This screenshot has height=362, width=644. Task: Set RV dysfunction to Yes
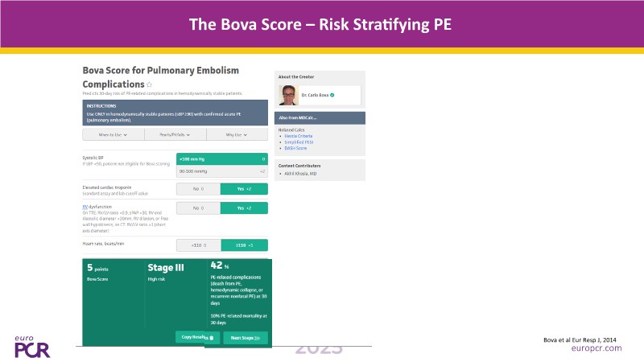(245, 208)
